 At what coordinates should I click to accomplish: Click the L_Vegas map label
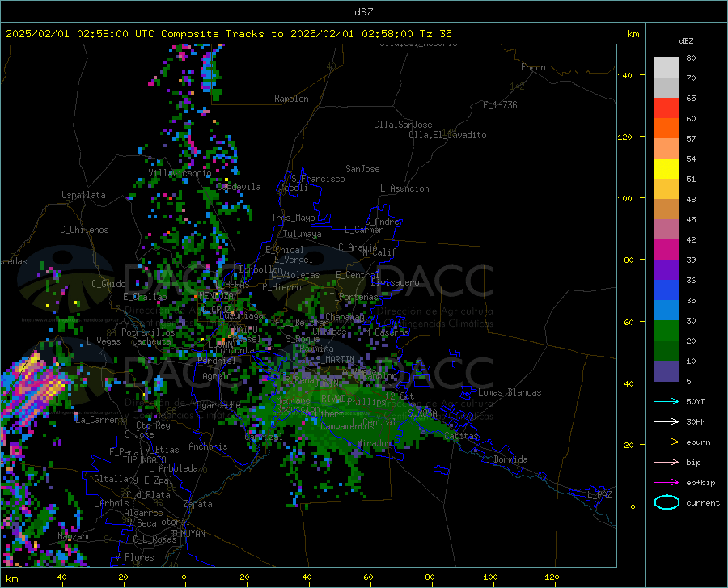(104, 341)
